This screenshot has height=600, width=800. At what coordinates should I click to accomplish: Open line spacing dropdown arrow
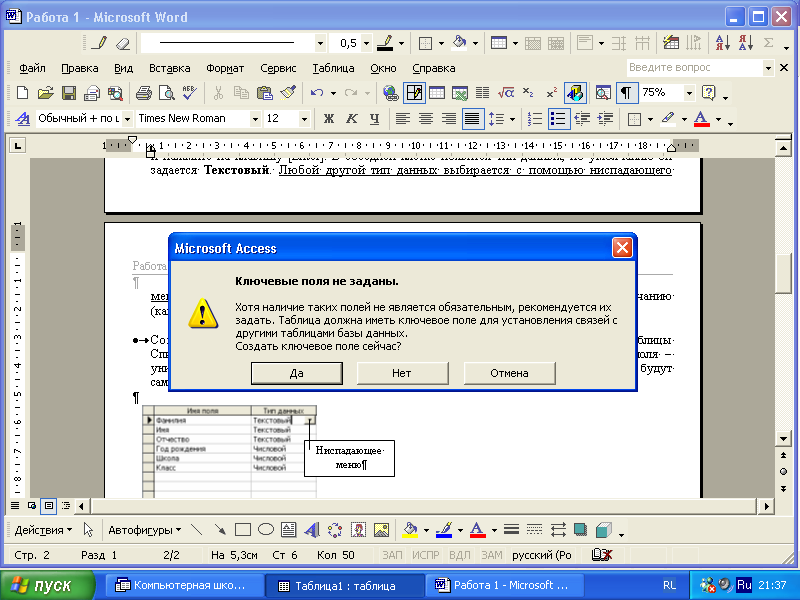512,119
